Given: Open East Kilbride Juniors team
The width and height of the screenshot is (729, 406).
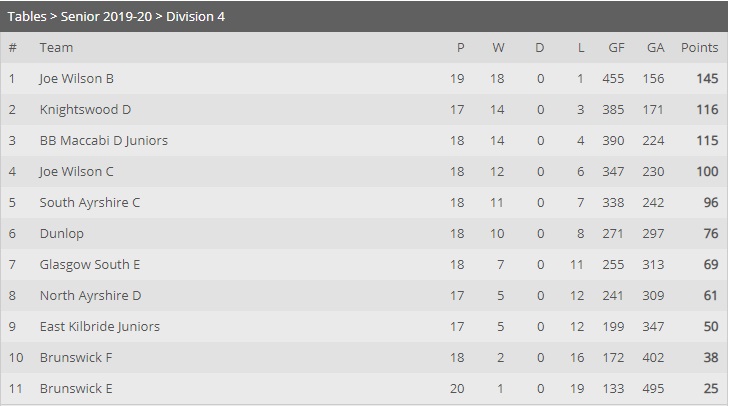Looking at the screenshot, I should tap(99, 326).
